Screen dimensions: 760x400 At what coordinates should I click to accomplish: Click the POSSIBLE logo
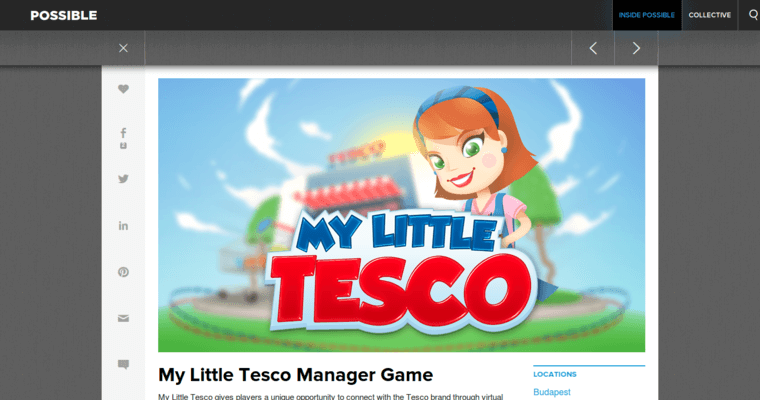click(x=64, y=16)
